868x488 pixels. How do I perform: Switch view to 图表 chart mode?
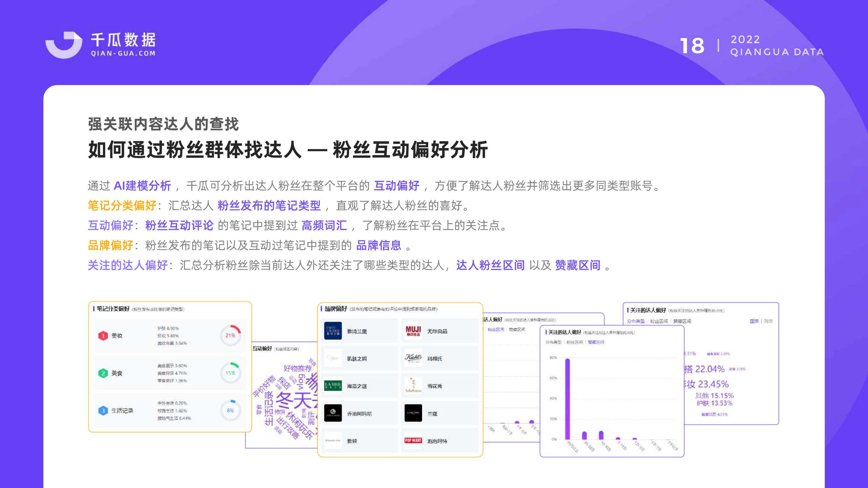point(754,321)
